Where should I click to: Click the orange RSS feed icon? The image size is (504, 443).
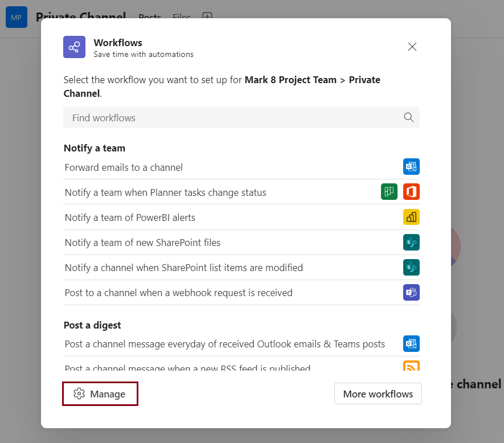(x=411, y=366)
